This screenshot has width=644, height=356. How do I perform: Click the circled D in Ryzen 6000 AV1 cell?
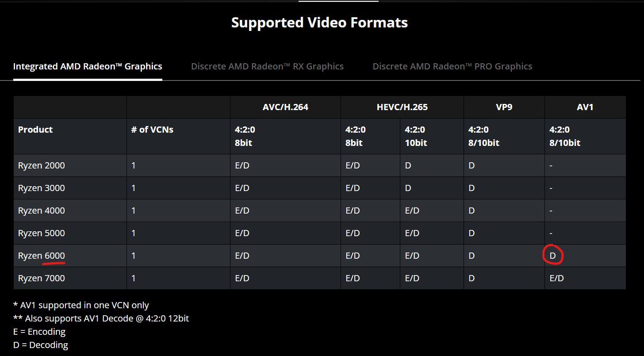click(x=553, y=256)
